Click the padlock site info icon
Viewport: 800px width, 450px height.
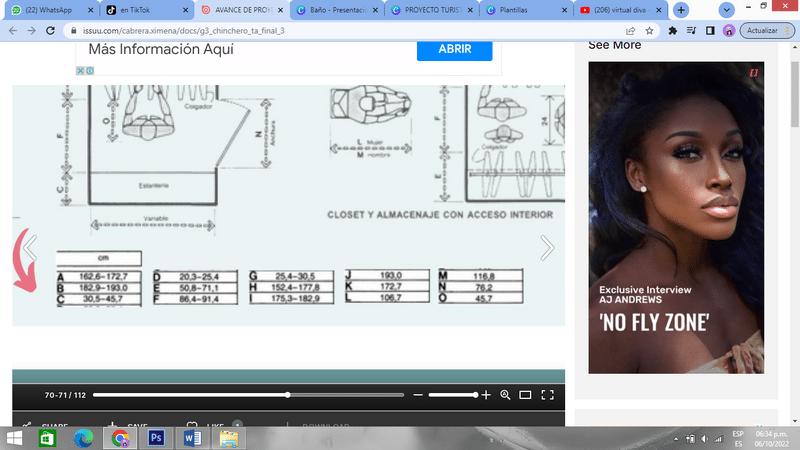click(73, 31)
